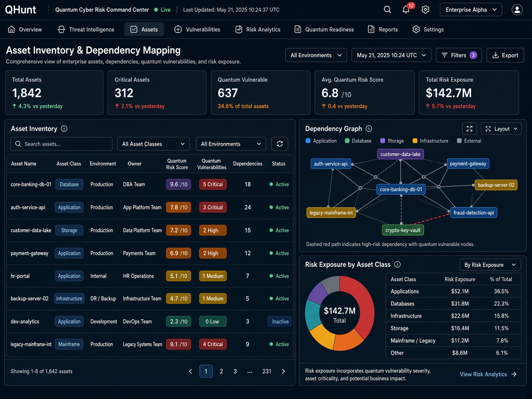
Task: Toggle the Application legend in graph
Action: click(321, 141)
